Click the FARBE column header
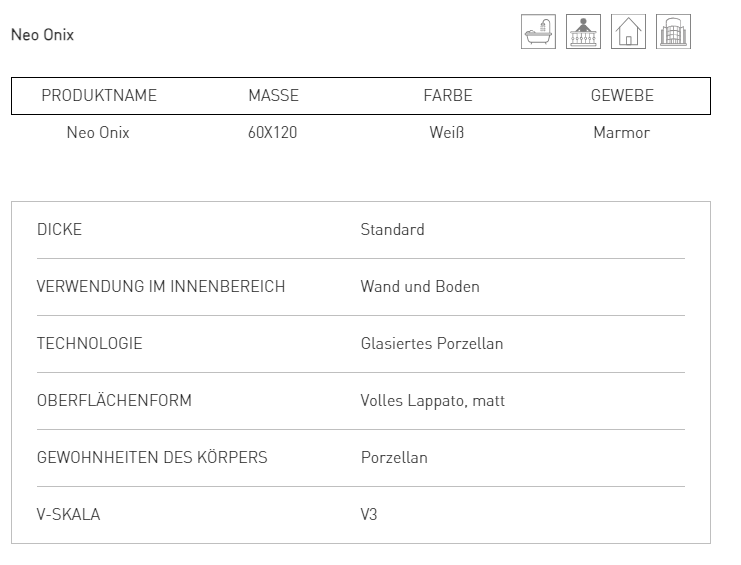This screenshot has height=565, width=741. [448, 95]
